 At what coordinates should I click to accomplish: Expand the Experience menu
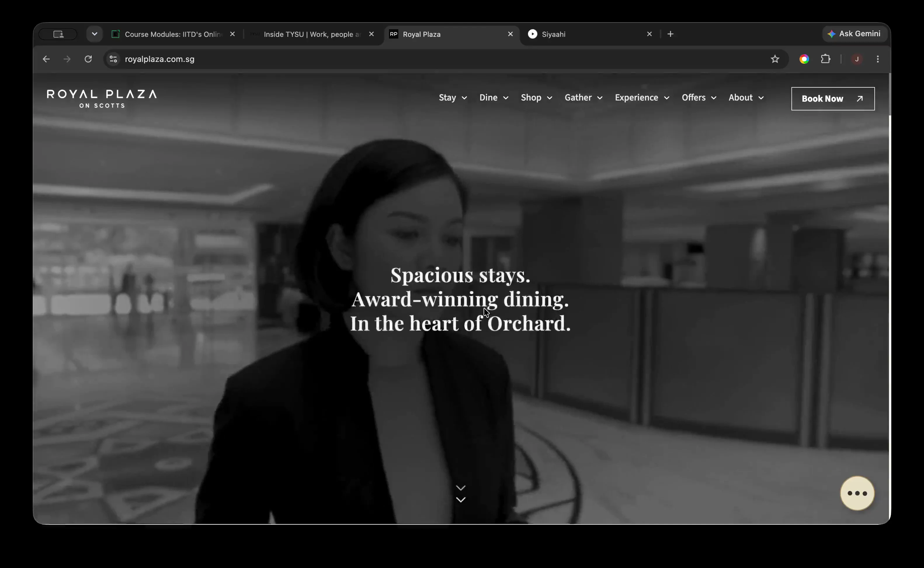[642, 98]
